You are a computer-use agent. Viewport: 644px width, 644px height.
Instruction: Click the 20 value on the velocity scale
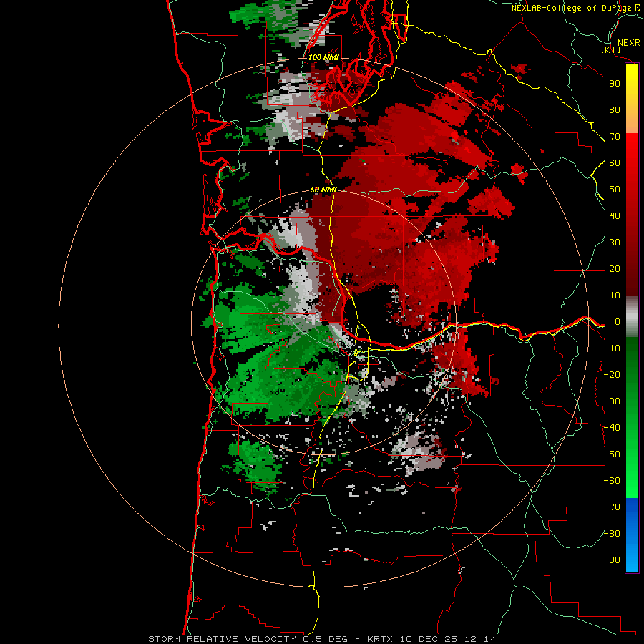click(x=615, y=268)
